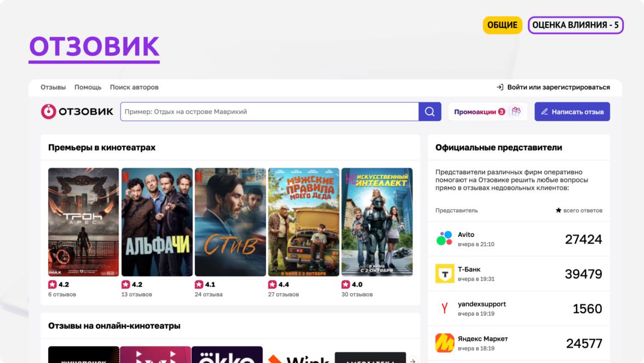Click Официальные представители heading
The height and width of the screenshot is (363, 644).
click(498, 148)
